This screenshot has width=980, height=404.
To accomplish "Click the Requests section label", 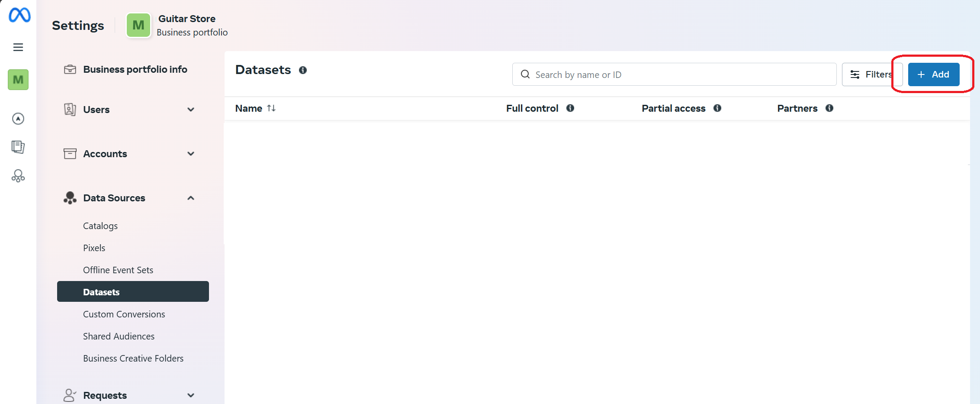I will [x=105, y=395].
